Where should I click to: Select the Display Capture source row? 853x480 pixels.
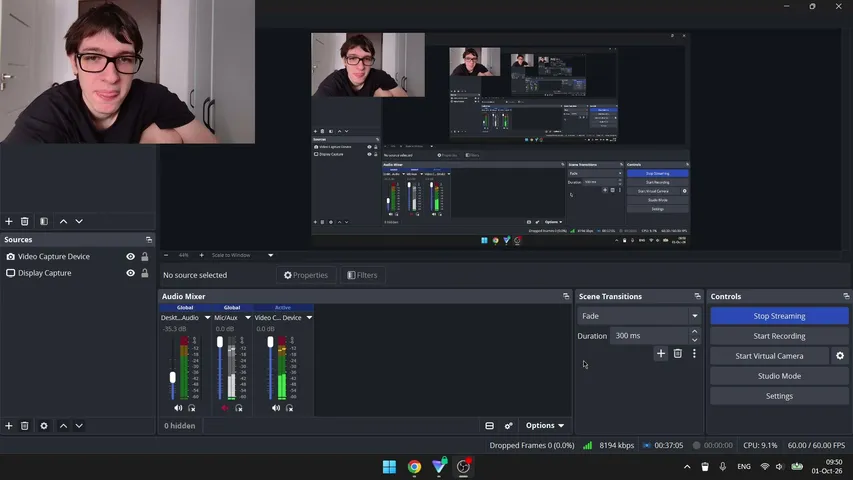pos(77,273)
